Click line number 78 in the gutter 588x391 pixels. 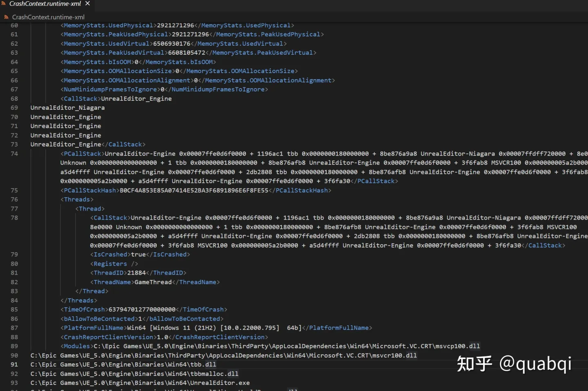pyautogui.click(x=14, y=218)
